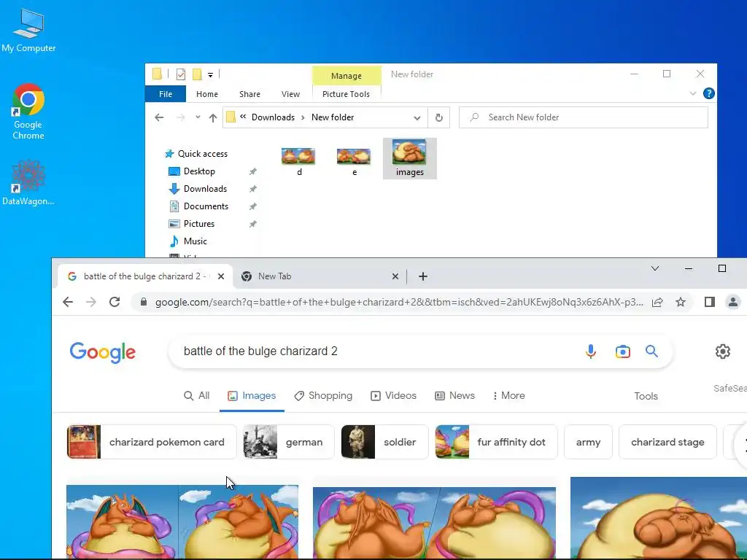
Task: Close the New Tab in Chrome
Action: click(x=395, y=276)
